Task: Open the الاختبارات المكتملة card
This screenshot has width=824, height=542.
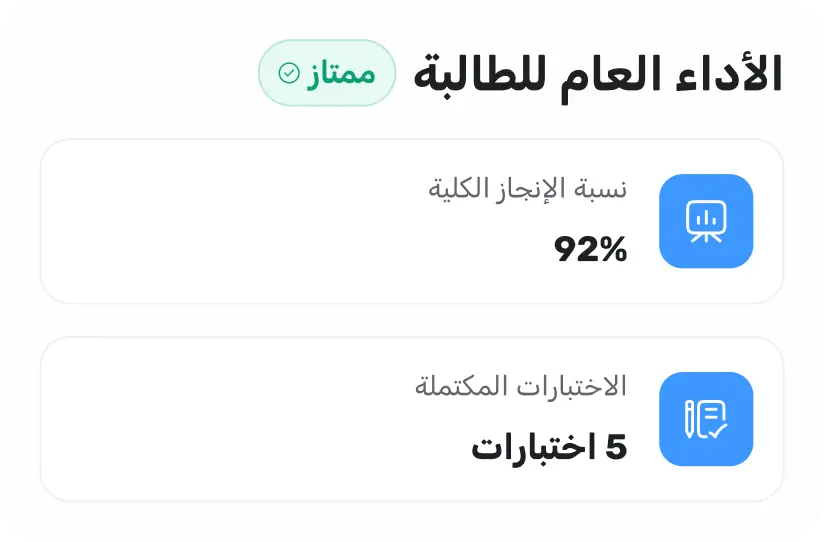Action: [x=300, y=419]
